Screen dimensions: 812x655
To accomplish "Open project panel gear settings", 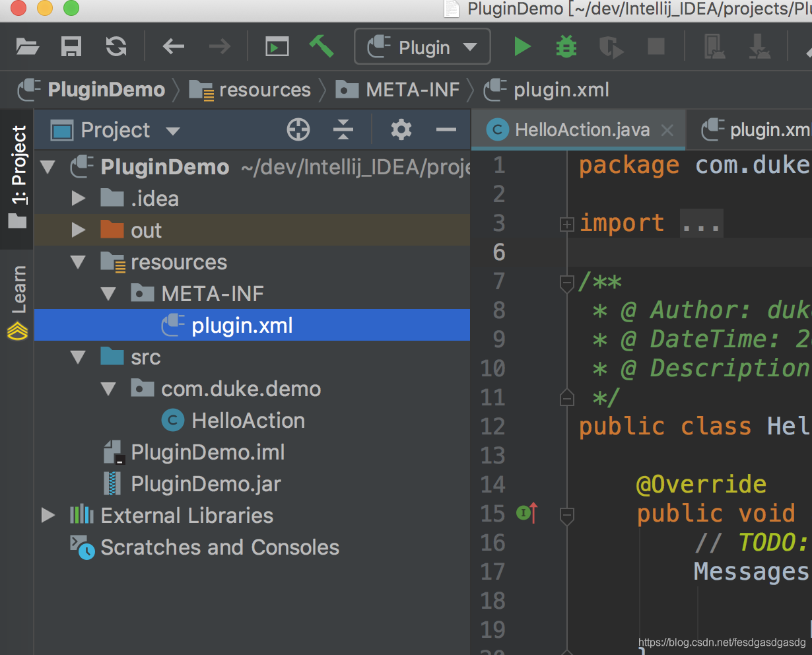I will point(401,130).
